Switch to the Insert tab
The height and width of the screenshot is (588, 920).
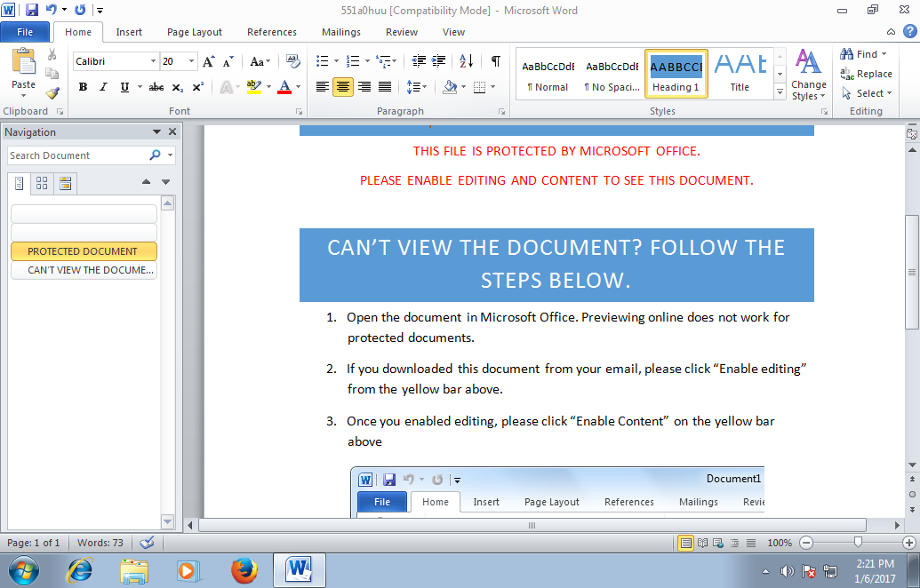(129, 32)
